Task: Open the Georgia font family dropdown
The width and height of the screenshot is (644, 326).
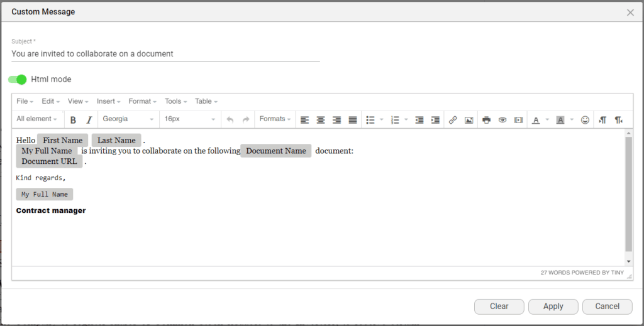Action: 128,119
